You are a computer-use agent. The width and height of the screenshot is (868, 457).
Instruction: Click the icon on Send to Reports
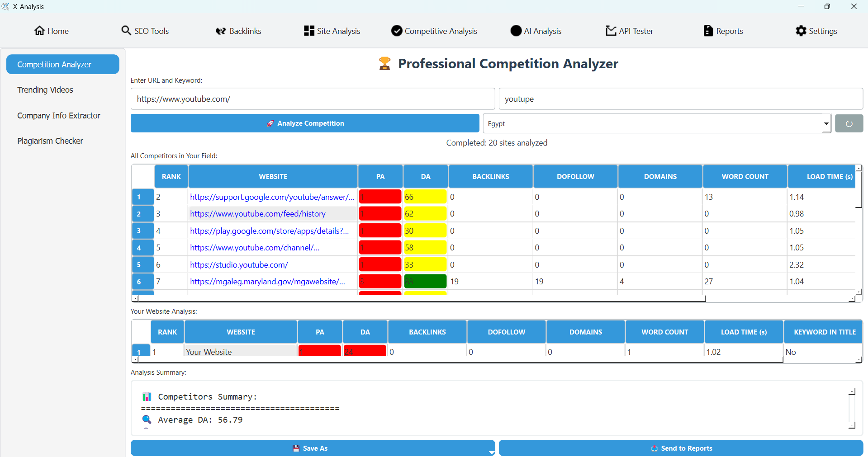click(x=654, y=448)
